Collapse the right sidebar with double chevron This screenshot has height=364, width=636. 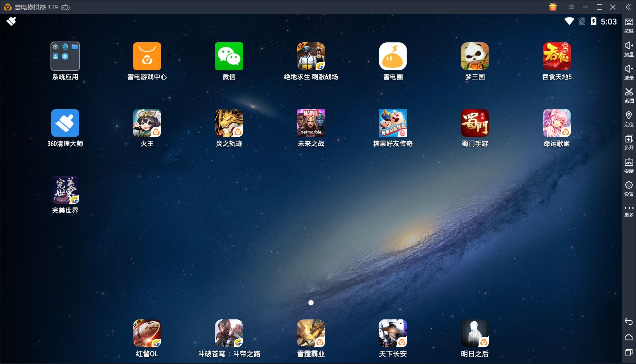629,7
